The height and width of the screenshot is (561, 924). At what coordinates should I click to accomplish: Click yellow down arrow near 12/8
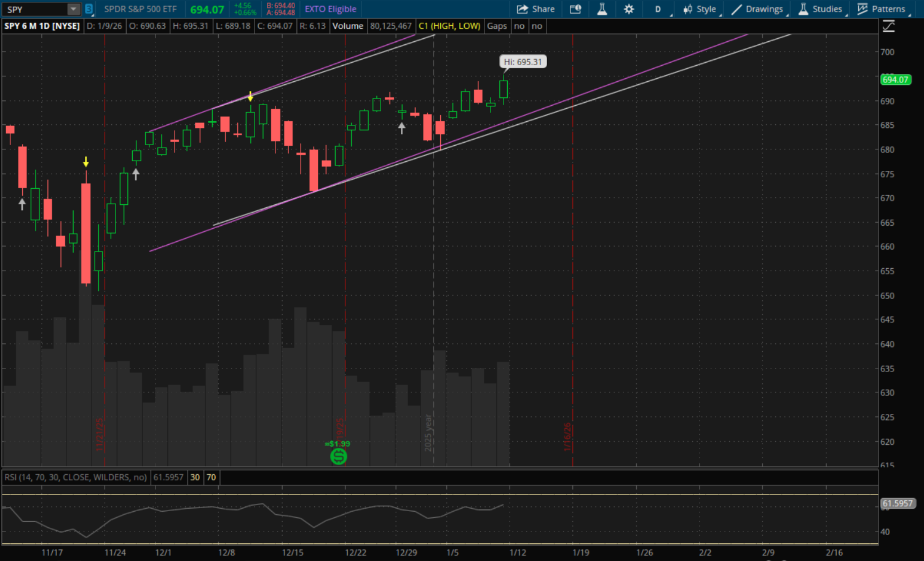[x=250, y=97]
